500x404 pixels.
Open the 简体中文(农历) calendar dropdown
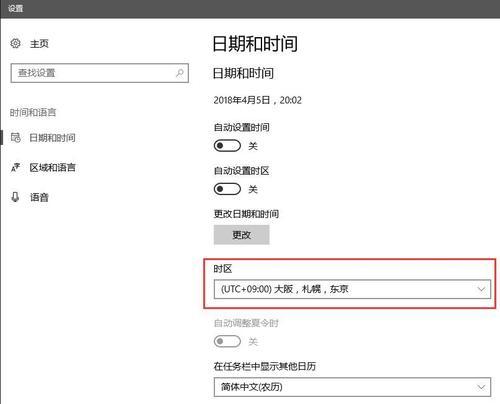(352, 387)
